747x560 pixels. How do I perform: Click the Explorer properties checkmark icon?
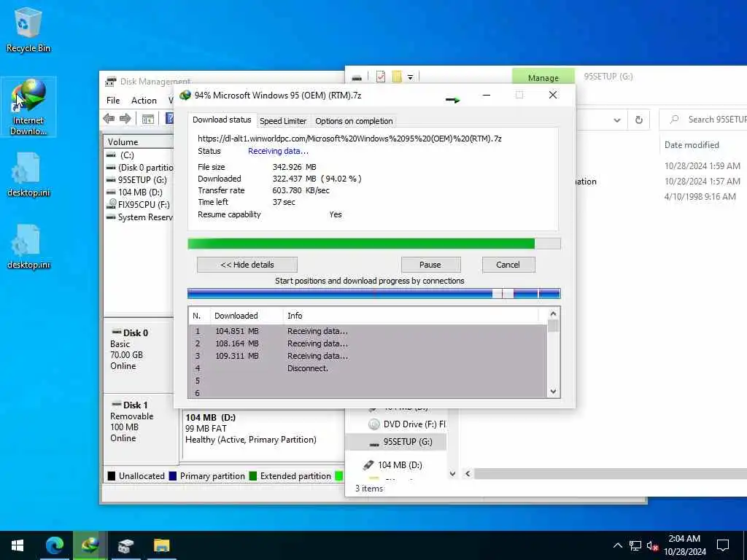[381, 76]
